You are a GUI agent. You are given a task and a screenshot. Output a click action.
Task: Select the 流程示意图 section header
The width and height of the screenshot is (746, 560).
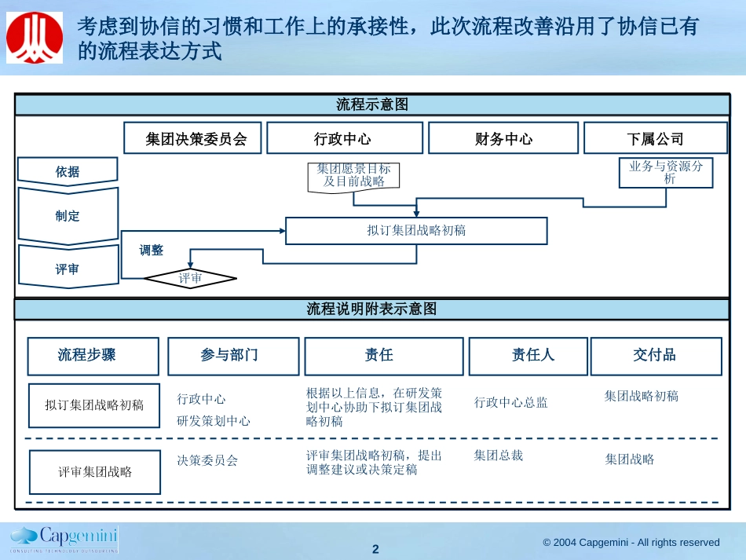pyautogui.click(x=372, y=104)
